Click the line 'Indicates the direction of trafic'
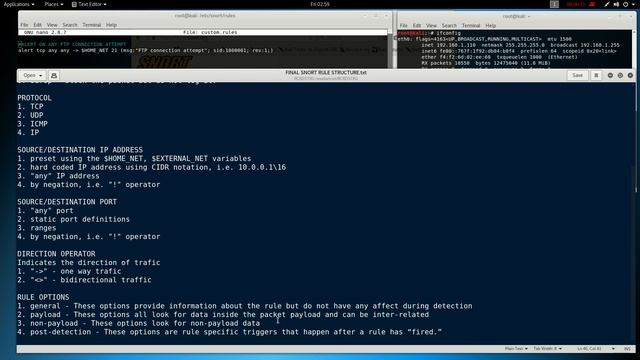640x360 pixels. [x=89, y=262]
